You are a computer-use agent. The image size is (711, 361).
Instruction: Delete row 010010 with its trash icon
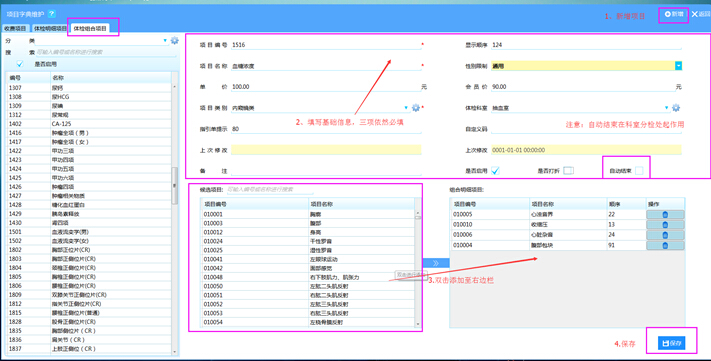coord(665,225)
